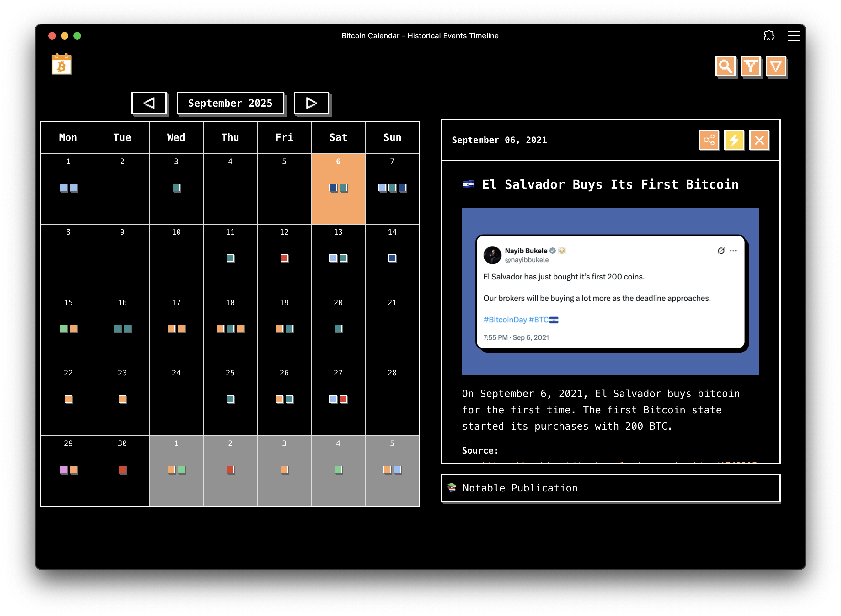The width and height of the screenshot is (841, 616).
Task: Click the September 2025 month label
Action: [x=230, y=103]
